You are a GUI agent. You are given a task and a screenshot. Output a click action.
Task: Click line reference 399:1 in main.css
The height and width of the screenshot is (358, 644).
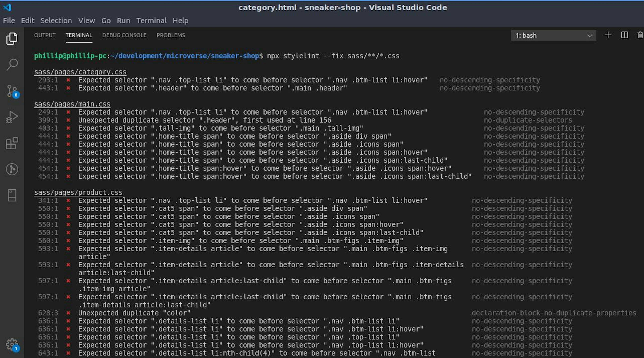pos(48,120)
